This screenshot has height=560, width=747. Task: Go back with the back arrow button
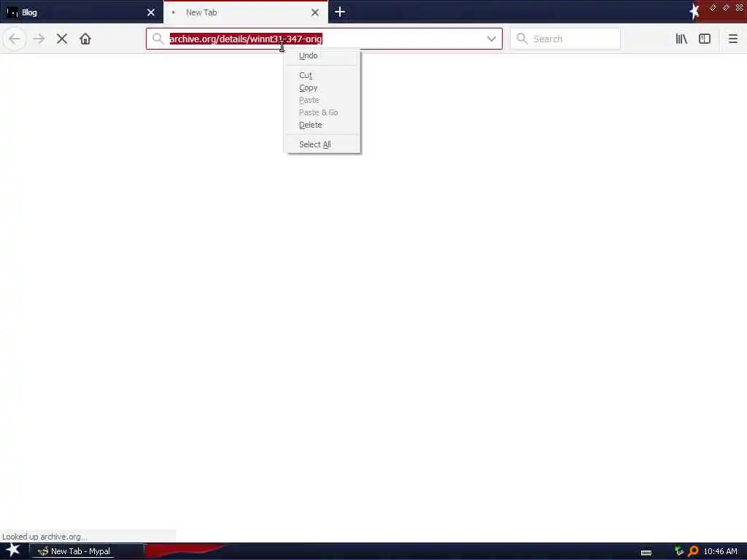(x=15, y=39)
